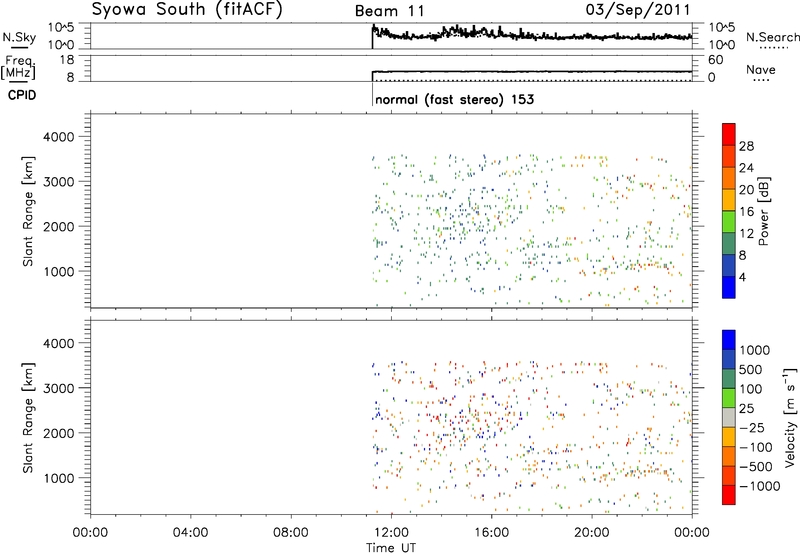Click the 'Time UT' axis title
The image size is (800, 554).
(x=391, y=548)
